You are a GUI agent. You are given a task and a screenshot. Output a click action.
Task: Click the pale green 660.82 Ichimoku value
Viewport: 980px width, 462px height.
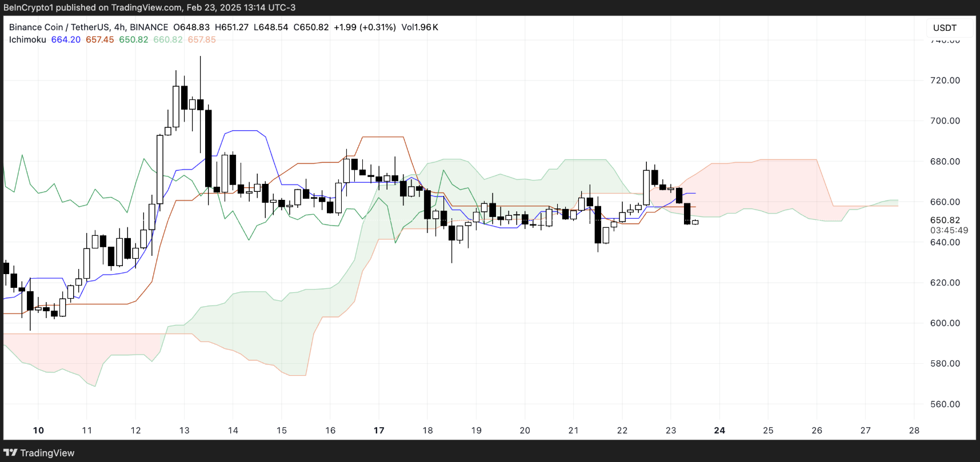[x=168, y=39]
